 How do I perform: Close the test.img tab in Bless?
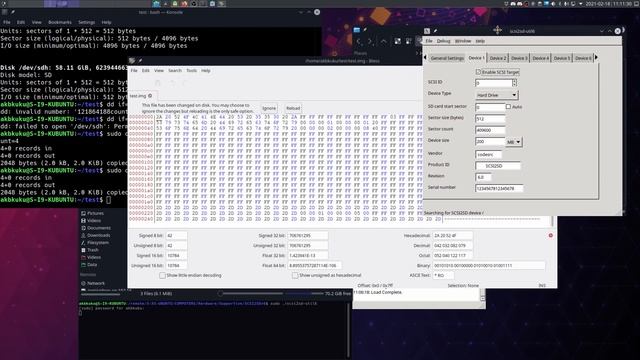[x=150, y=96]
